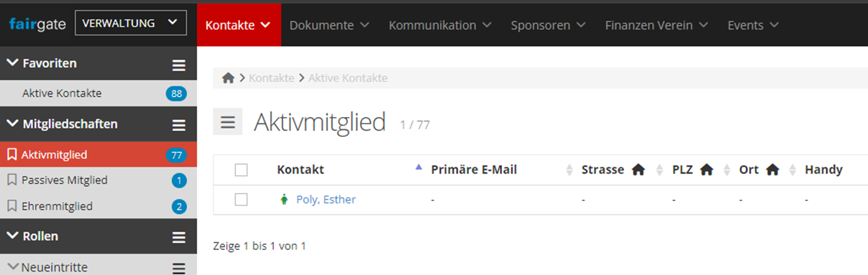The width and height of the screenshot is (868, 275).
Task: Click the home icon in breadcrumb
Action: click(228, 78)
